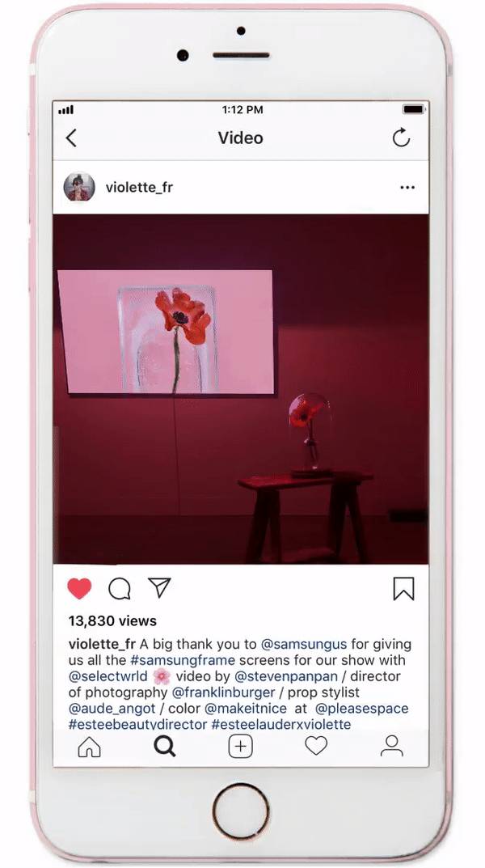View the 13,830 views count
The width and height of the screenshot is (485, 868).
coord(113,621)
